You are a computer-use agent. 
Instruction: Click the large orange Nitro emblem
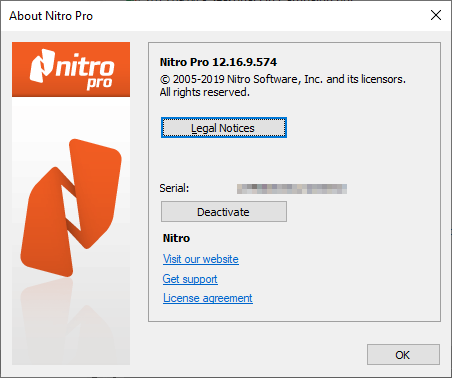[71, 207]
